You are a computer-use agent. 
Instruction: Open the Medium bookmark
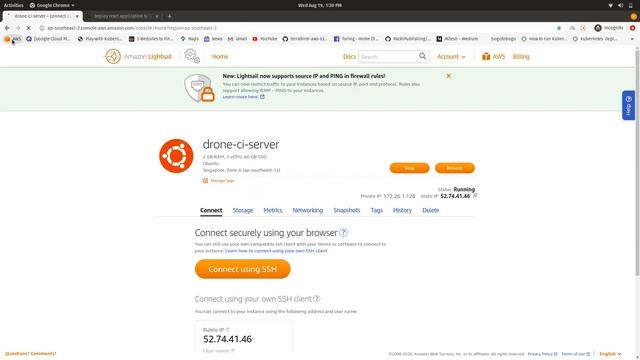tap(458, 39)
